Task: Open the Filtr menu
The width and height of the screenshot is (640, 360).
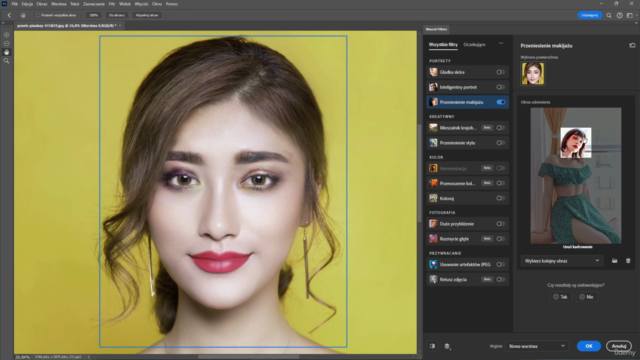Action: tap(112, 4)
